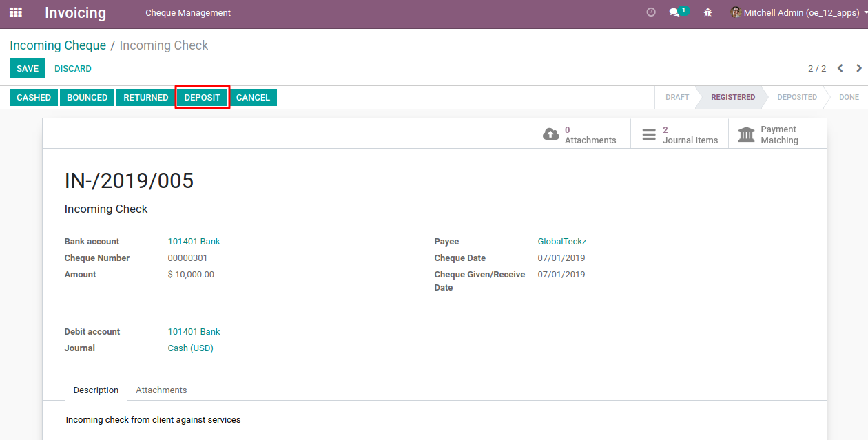Open the Debit account 101401 Bank link
868x440 pixels.
[x=194, y=332]
